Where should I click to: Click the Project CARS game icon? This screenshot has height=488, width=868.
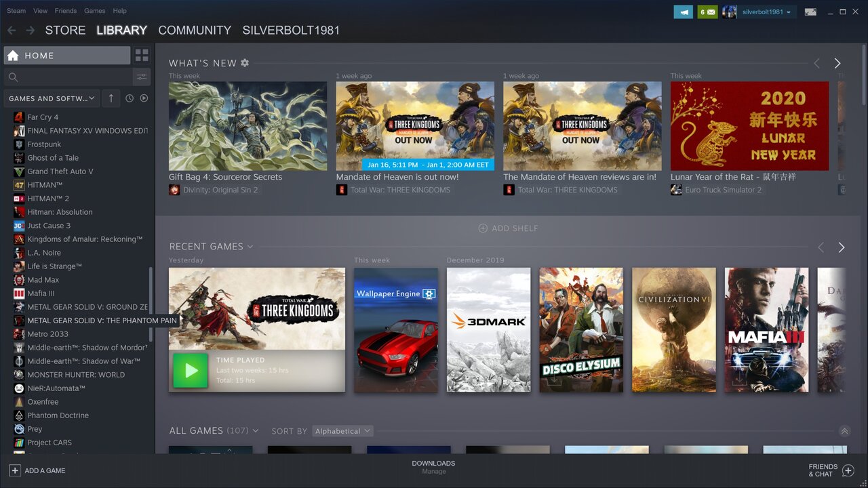19,443
